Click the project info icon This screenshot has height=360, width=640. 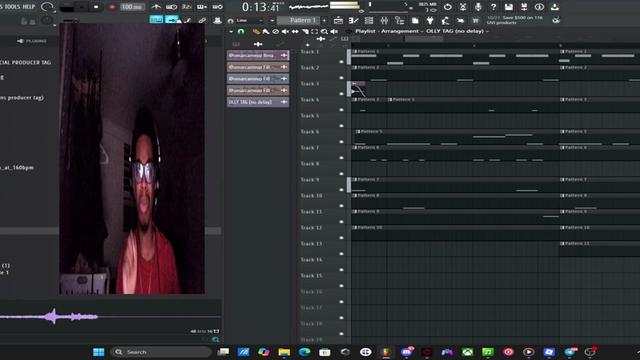click(x=539, y=7)
